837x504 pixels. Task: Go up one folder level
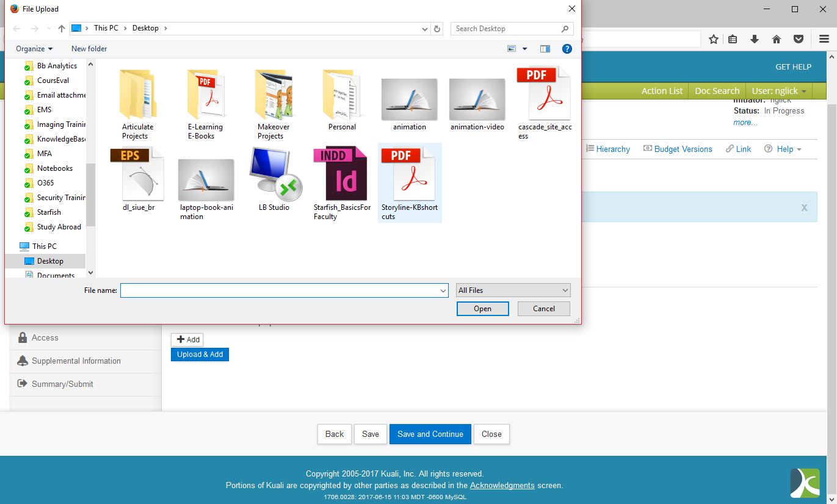click(x=62, y=29)
